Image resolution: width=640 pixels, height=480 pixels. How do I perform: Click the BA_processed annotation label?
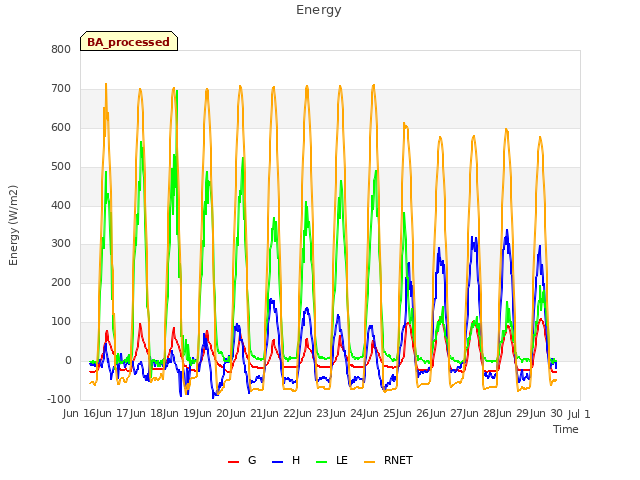[x=129, y=41]
